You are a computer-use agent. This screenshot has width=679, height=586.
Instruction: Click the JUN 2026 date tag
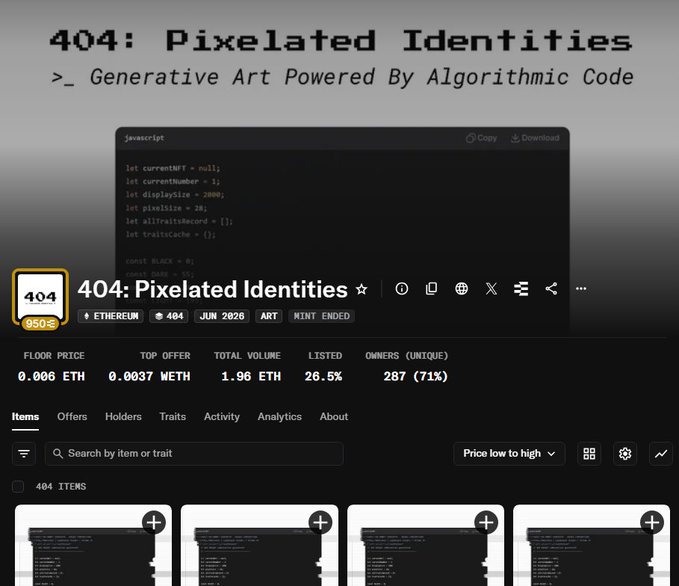(222, 316)
